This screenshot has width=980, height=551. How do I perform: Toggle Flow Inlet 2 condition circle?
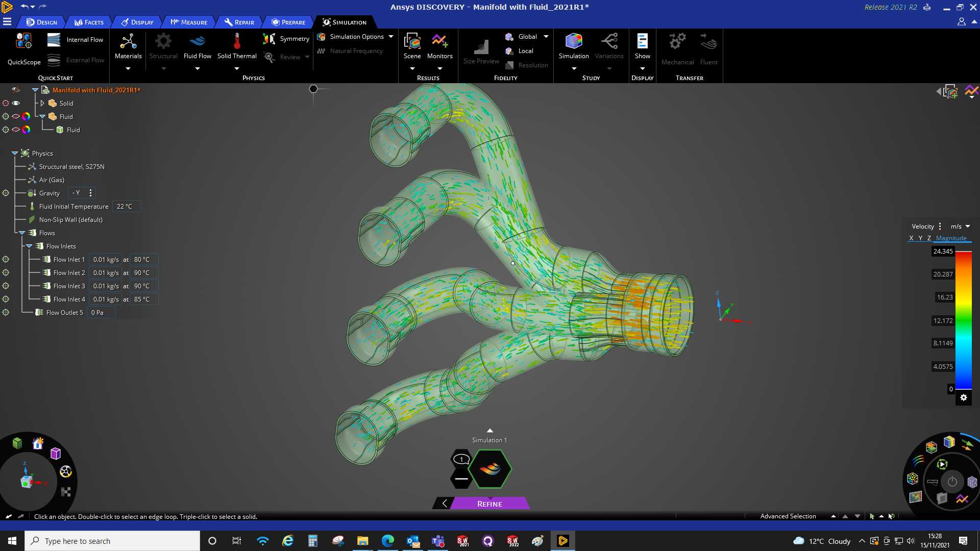pyautogui.click(x=6, y=272)
